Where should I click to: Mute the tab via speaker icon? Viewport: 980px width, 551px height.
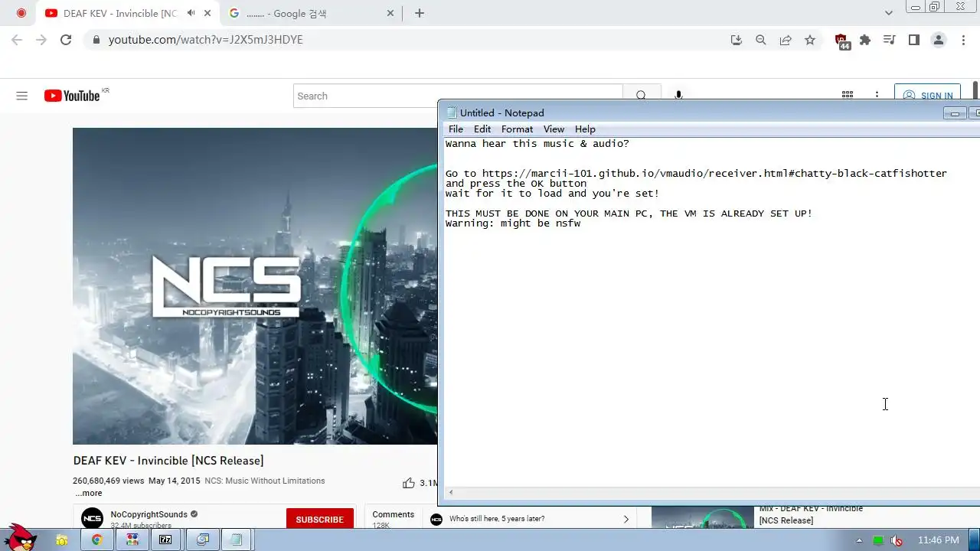point(191,13)
